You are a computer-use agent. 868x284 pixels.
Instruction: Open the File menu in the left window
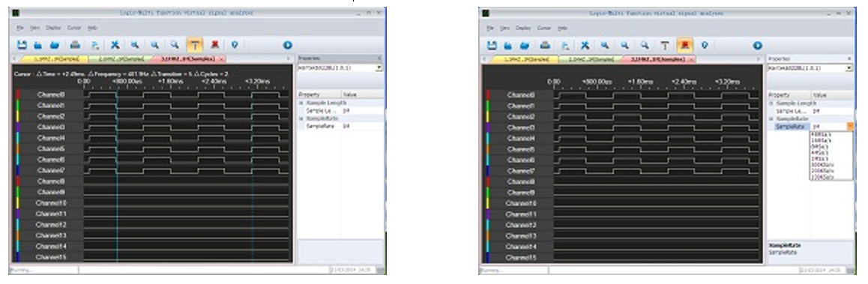click(19, 27)
